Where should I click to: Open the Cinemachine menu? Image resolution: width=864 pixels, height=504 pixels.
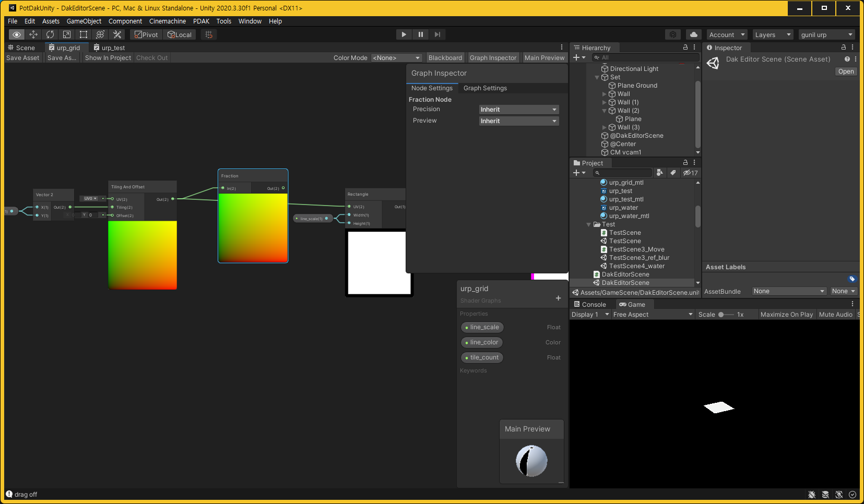click(x=168, y=21)
